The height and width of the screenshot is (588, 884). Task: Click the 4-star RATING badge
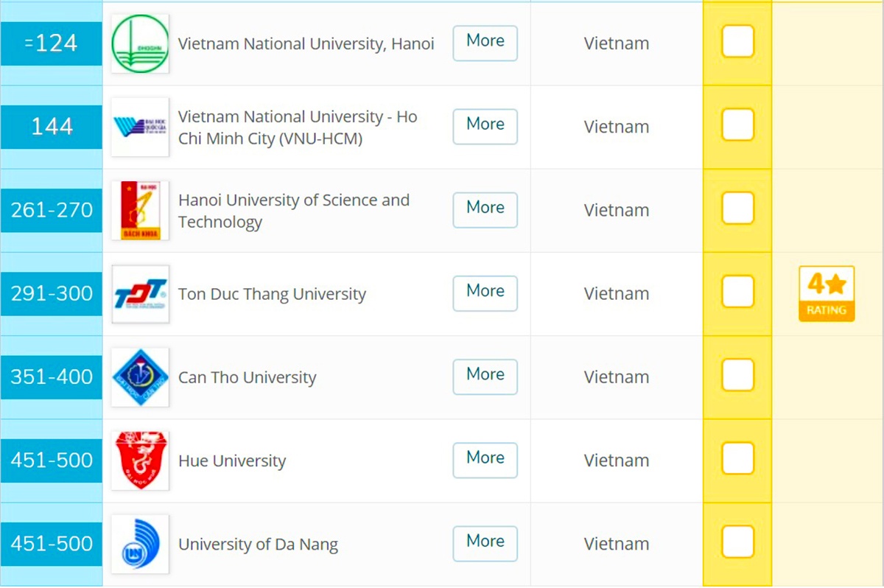pos(826,293)
